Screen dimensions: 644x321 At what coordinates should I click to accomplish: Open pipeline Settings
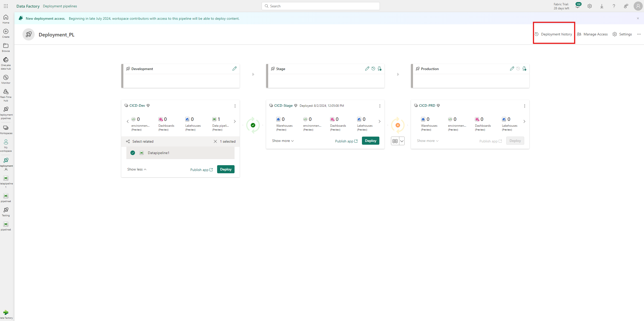point(622,34)
